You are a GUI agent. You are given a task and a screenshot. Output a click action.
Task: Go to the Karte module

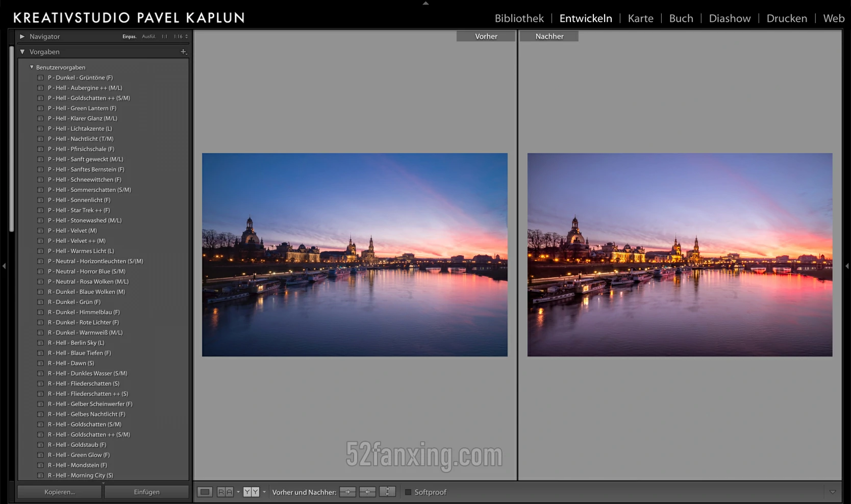[x=641, y=18]
